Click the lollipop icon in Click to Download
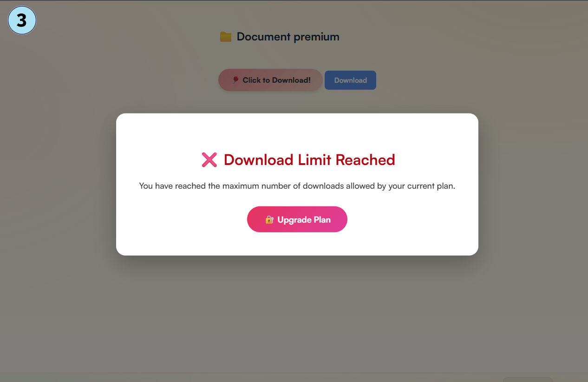Viewport: 588px width, 382px height. (235, 80)
